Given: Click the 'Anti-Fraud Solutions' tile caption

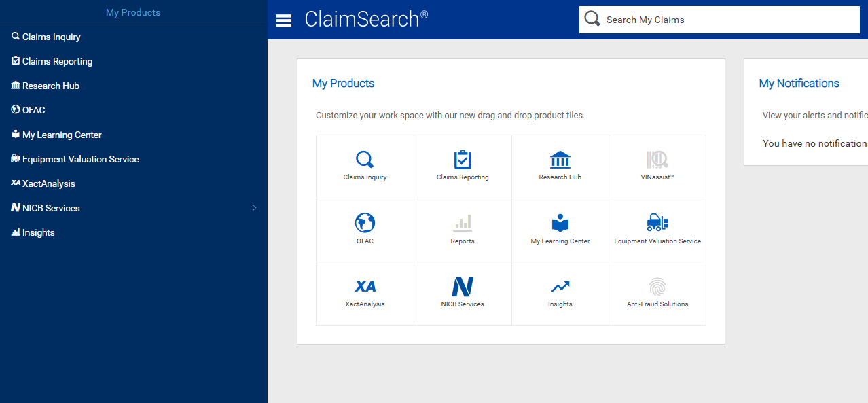Looking at the screenshot, I should point(657,304).
